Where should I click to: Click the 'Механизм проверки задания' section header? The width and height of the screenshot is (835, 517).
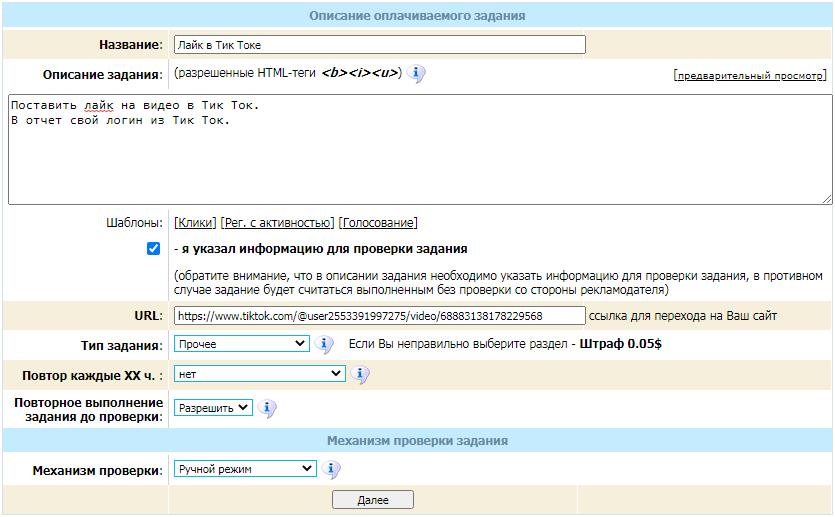coord(418,441)
